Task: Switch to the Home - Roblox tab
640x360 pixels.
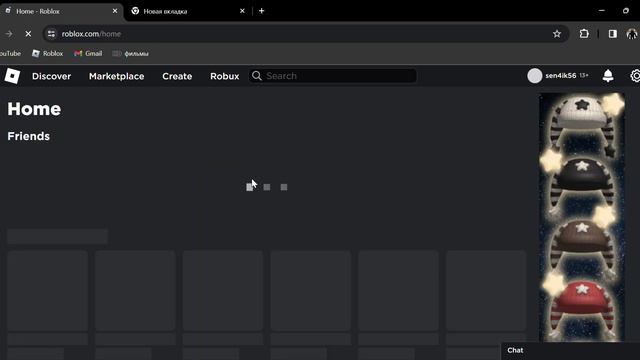Action: coord(61,11)
